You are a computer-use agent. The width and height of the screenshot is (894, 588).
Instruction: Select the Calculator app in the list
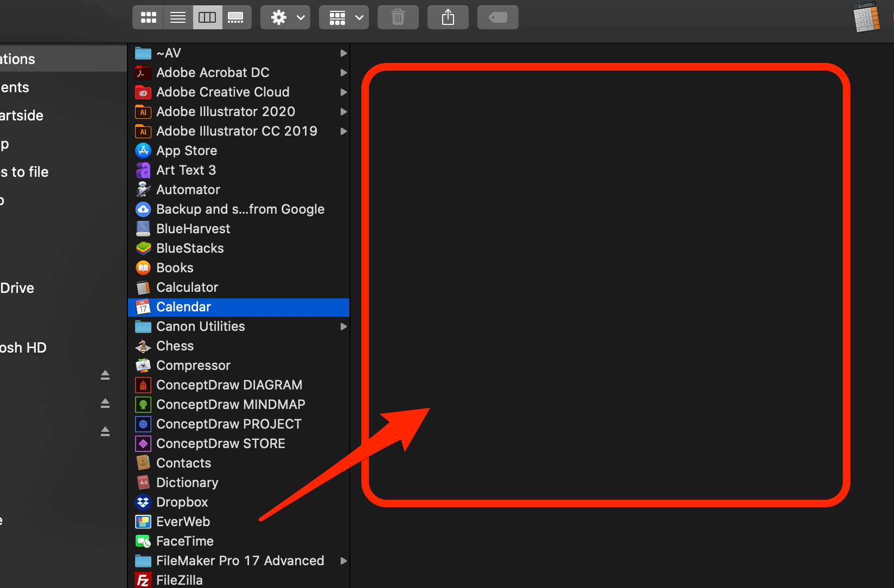239,287
